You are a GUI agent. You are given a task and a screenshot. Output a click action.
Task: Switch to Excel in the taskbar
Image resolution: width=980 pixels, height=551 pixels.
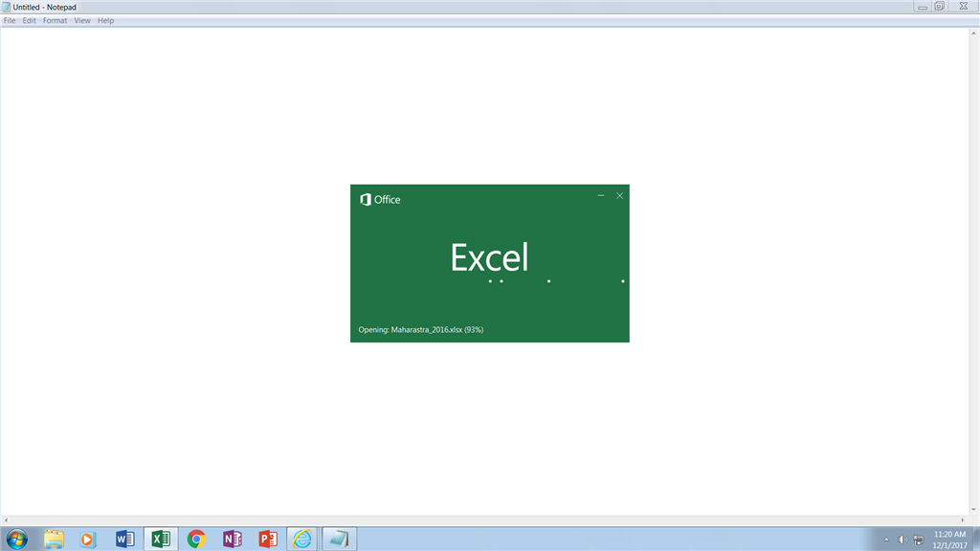(161, 539)
